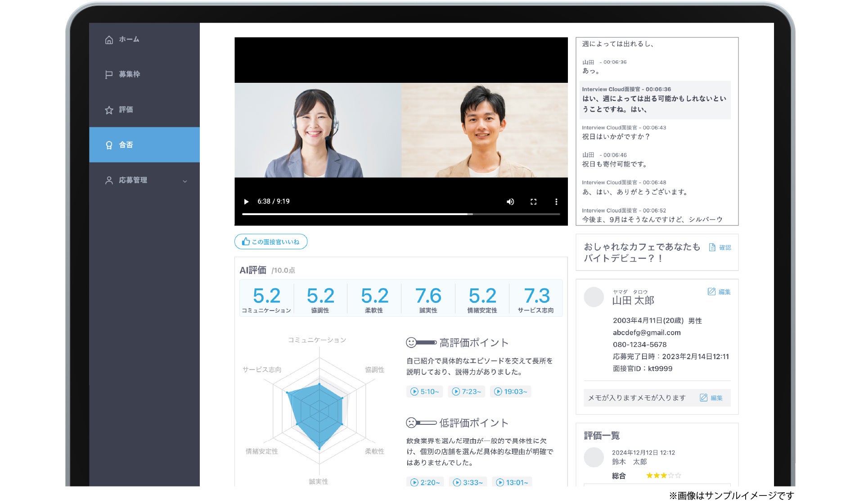Click the document icon next to 確認

712,247
